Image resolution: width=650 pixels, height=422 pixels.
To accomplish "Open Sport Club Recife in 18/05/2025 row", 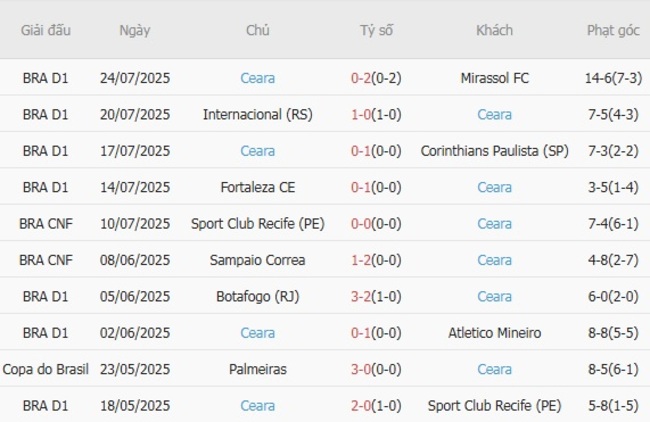I will coord(494,406).
